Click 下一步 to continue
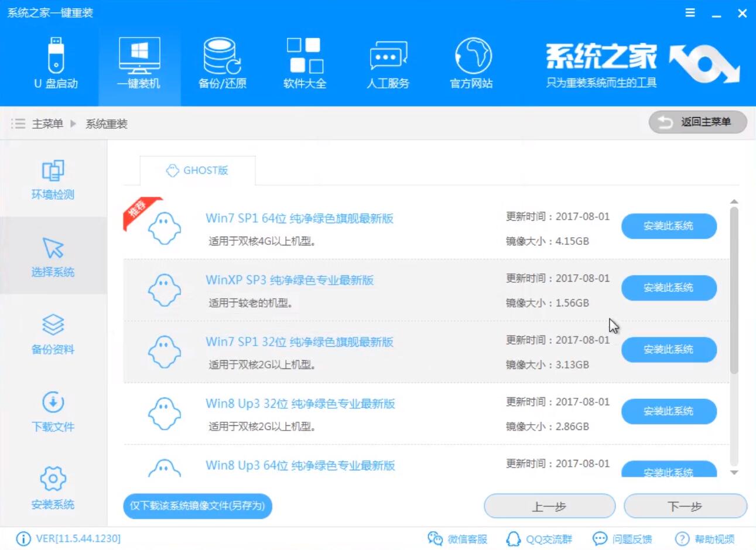Viewport: 756px width, 550px height. [x=685, y=505]
